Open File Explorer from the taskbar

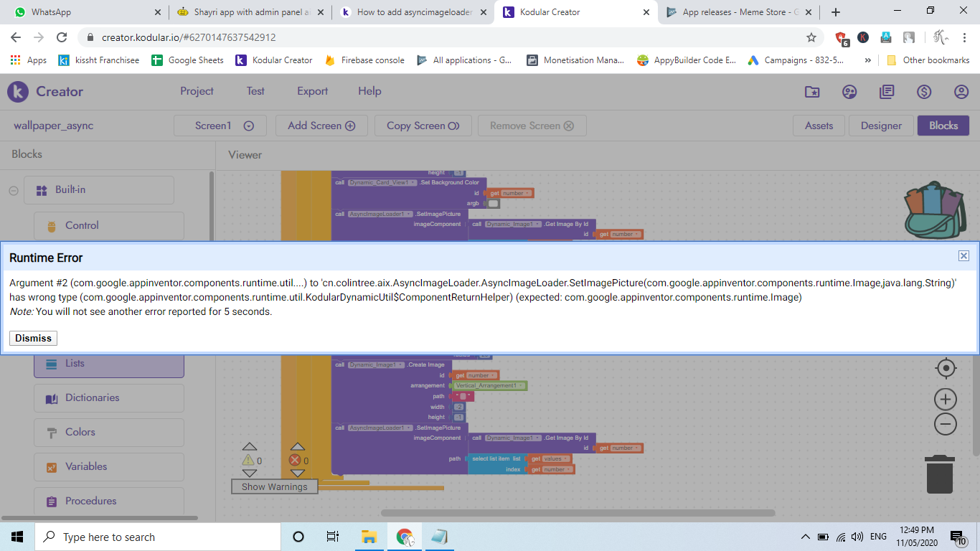[x=369, y=537]
